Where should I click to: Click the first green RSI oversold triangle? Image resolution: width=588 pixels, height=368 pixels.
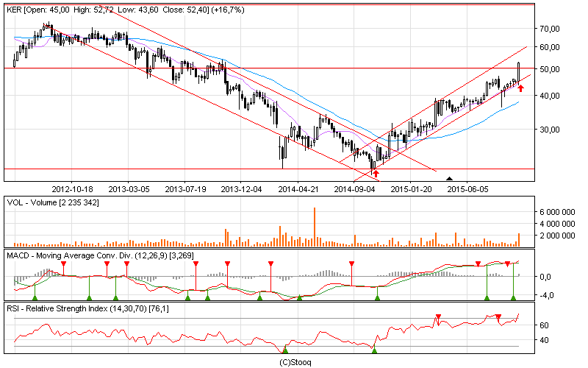coord(285,350)
